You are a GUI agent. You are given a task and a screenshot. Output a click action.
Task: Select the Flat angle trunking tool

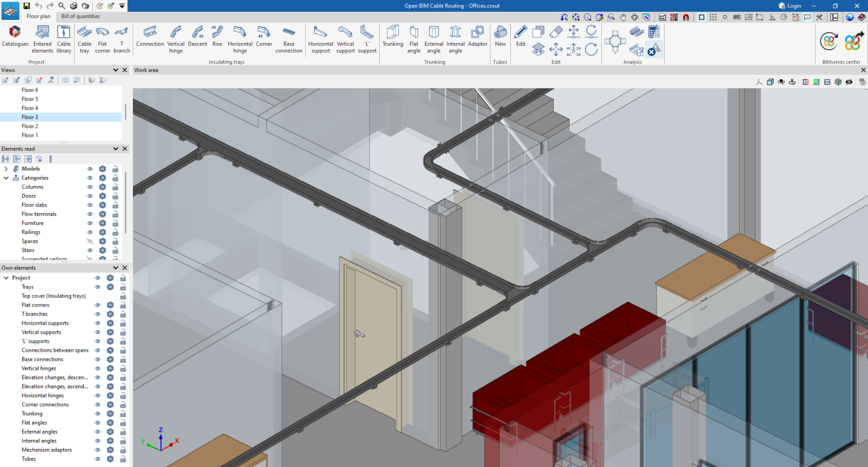point(414,38)
